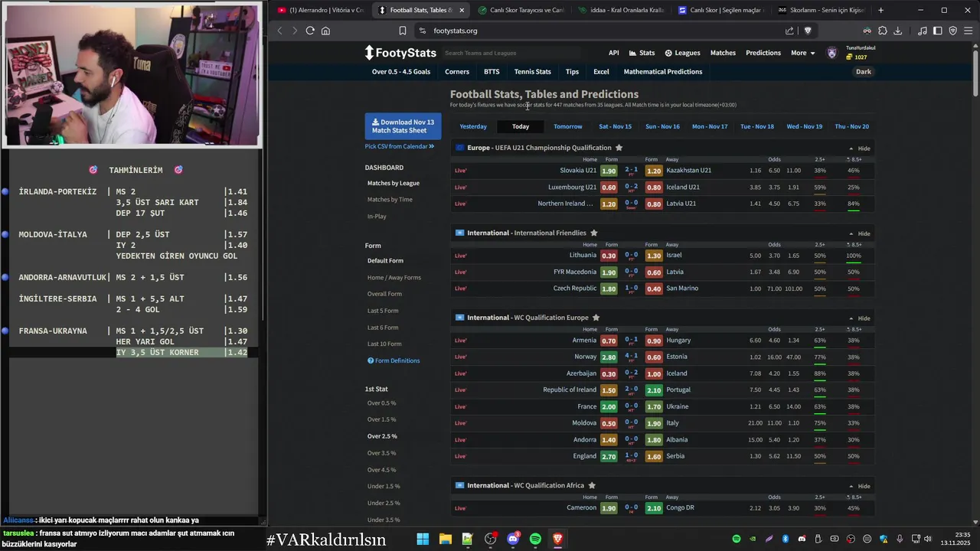Open Spotify from the taskbar
980x551 pixels.
(535, 539)
